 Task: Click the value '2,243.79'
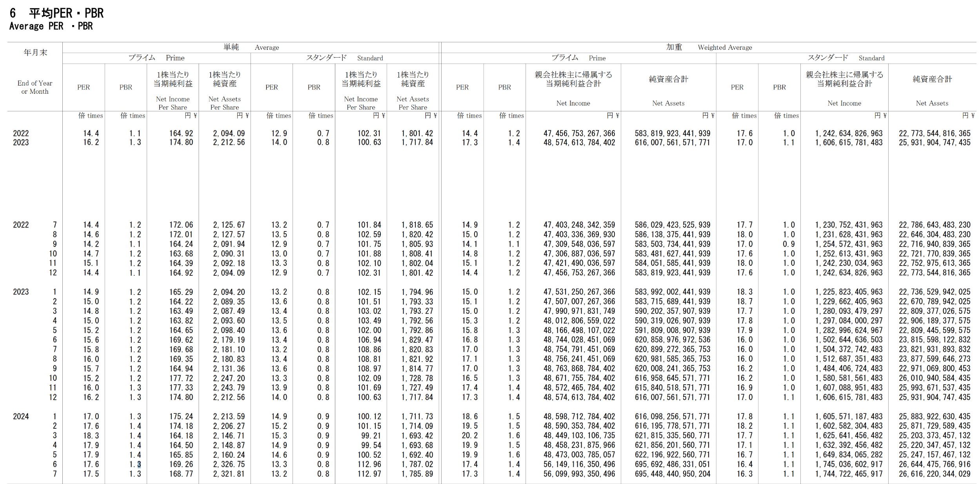[x=229, y=388]
